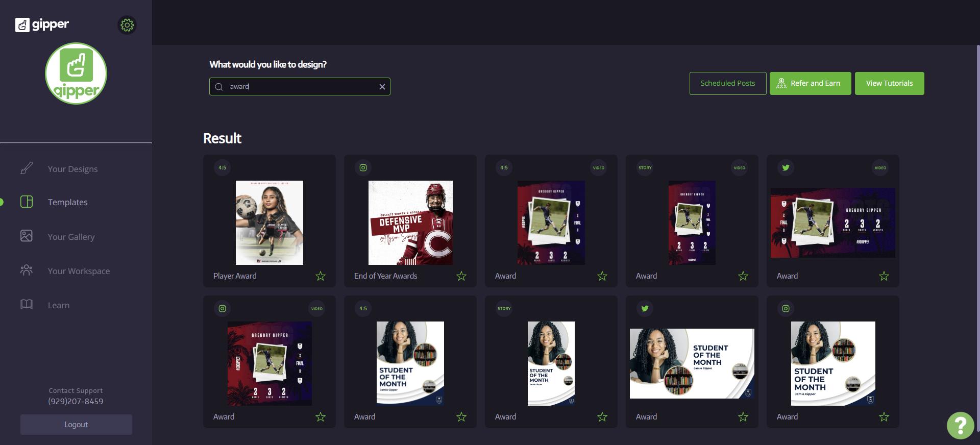The image size is (980, 445).
Task: Click into the award search input field
Action: coord(301,87)
